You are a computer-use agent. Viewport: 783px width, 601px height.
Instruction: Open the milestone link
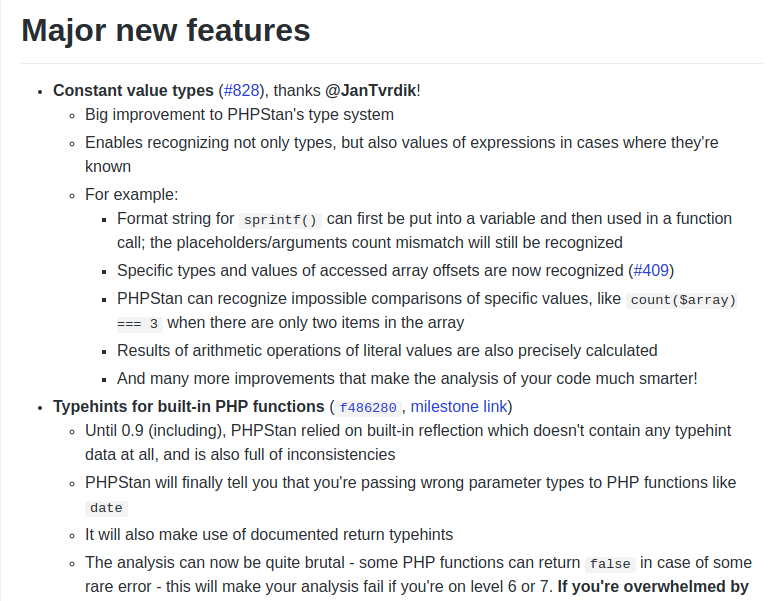[x=459, y=407]
